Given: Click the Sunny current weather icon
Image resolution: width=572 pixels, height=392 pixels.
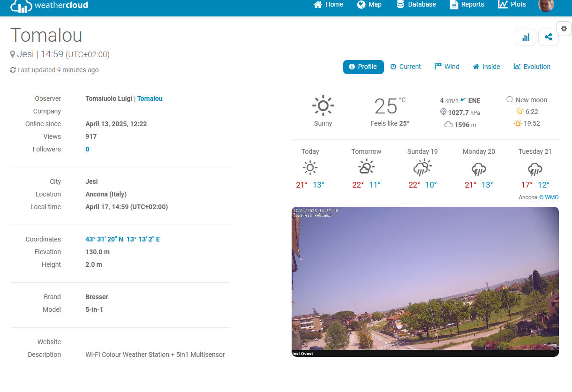Looking at the screenshot, I should tap(323, 106).
